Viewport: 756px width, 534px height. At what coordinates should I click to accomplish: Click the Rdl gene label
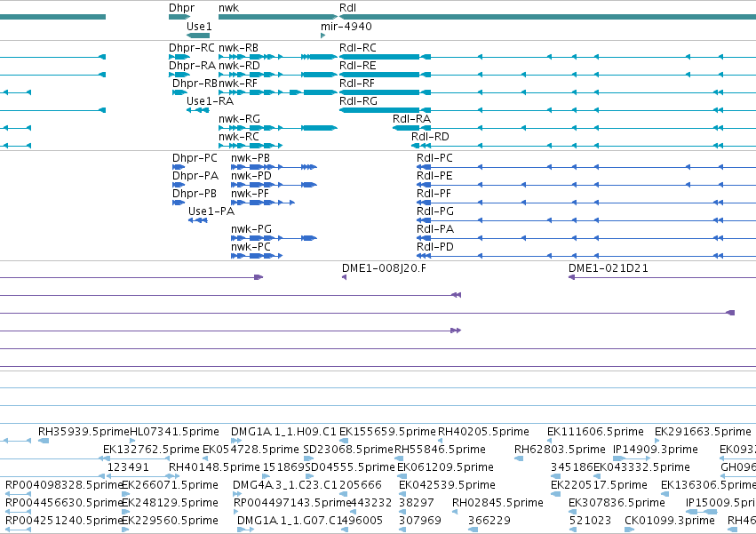click(x=347, y=8)
